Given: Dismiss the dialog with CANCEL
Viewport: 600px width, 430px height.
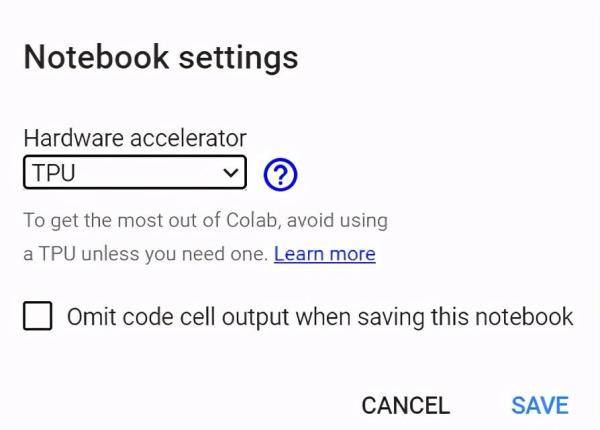Looking at the screenshot, I should coord(406,406).
